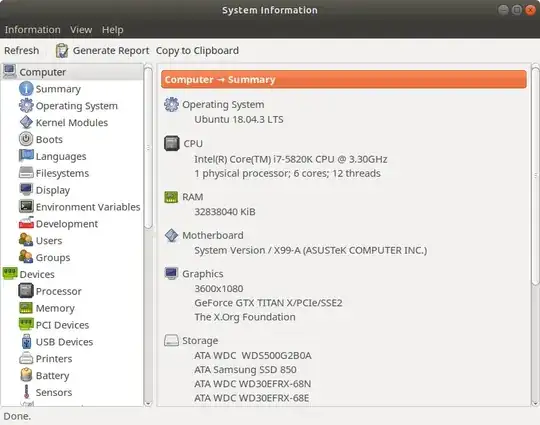The width and height of the screenshot is (540, 425).
Task: Click the ATA WDC WDS500G2B0A entry
Action: click(x=253, y=355)
